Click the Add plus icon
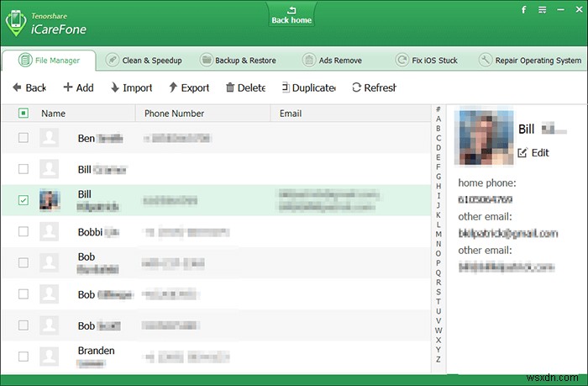Image resolution: width=588 pixels, height=386 pixels. (x=68, y=87)
